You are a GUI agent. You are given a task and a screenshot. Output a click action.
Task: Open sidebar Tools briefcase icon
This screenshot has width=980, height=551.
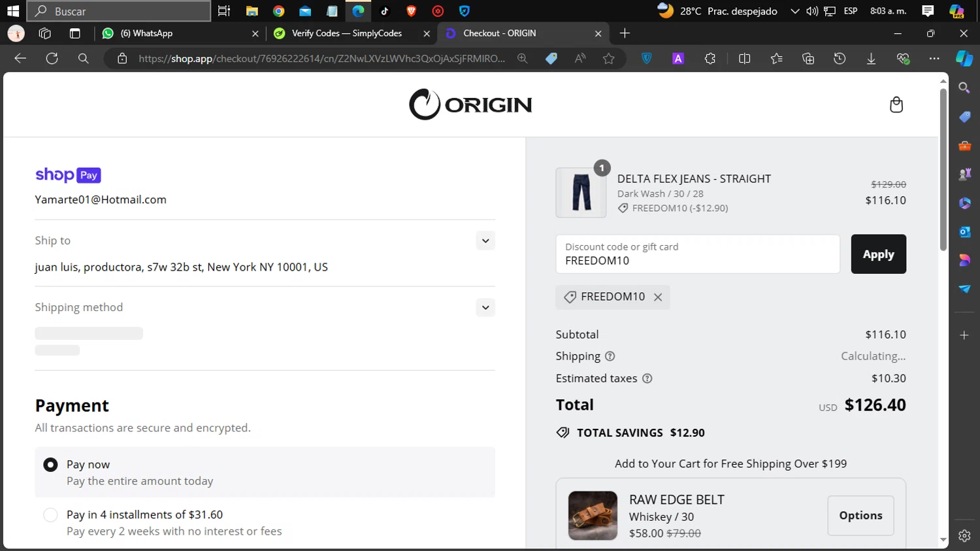pos(964,146)
